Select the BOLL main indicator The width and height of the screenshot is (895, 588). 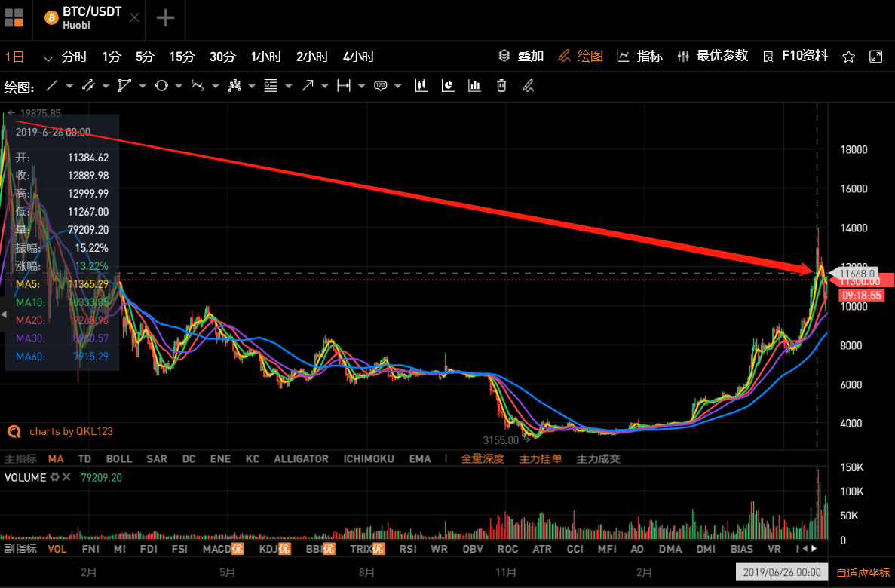pyautogui.click(x=119, y=458)
